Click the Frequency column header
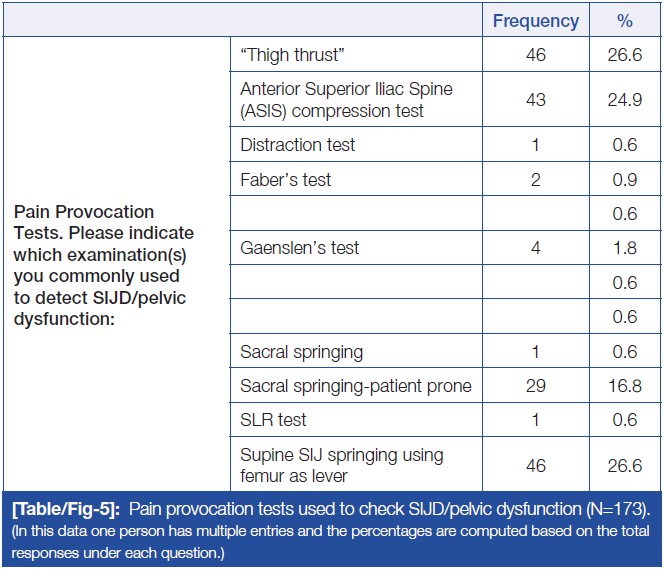Screen dimensions: 664x569 click(535, 20)
